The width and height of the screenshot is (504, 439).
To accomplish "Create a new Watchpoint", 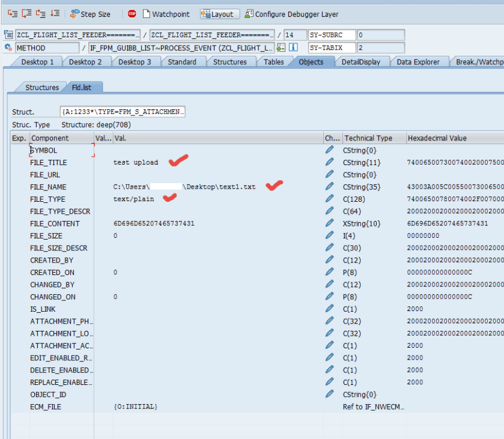I will click(166, 14).
